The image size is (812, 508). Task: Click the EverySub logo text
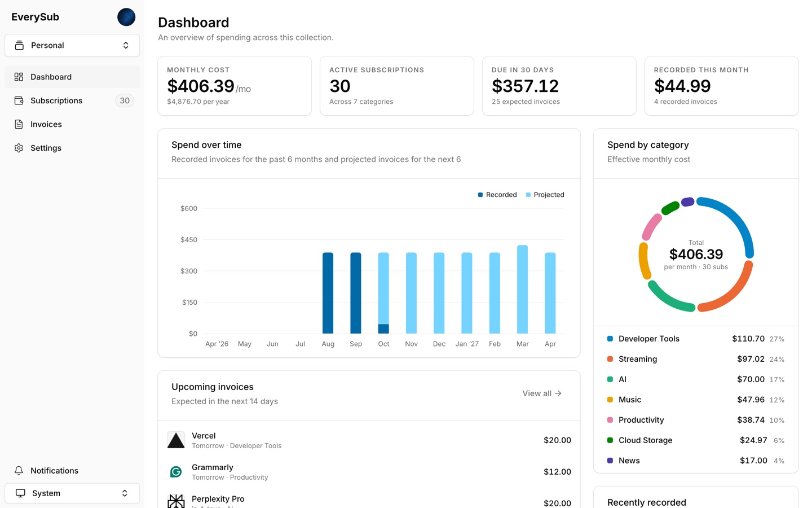35,17
